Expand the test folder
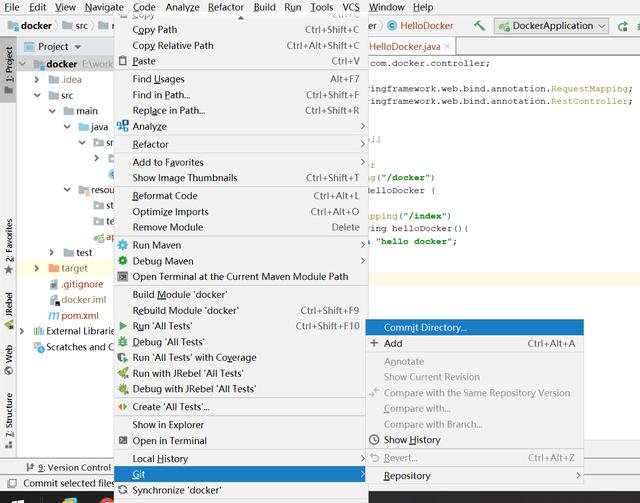This screenshot has width=640, height=503. pyautogui.click(x=52, y=253)
